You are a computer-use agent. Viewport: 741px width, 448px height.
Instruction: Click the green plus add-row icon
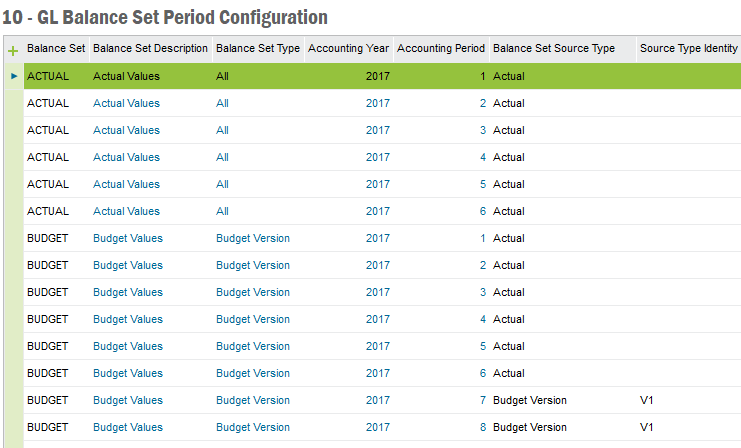pos(13,50)
